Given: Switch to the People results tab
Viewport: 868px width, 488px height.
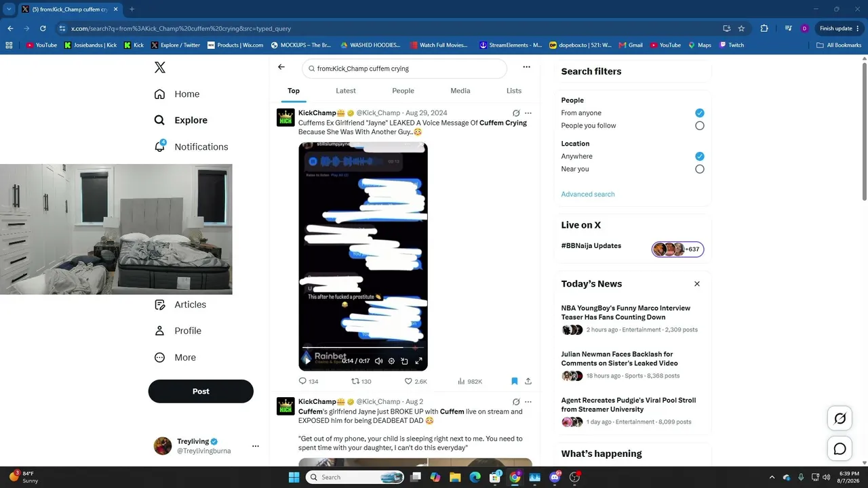Looking at the screenshot, I should tap(403, 91).
